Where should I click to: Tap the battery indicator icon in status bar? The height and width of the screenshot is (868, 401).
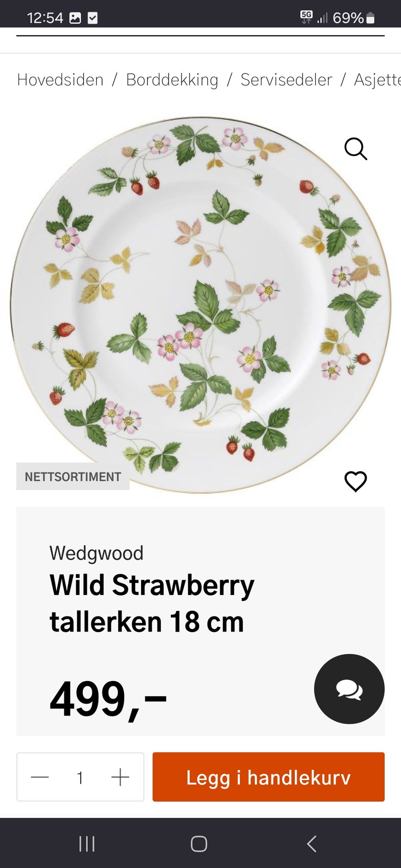coord(370,18)
